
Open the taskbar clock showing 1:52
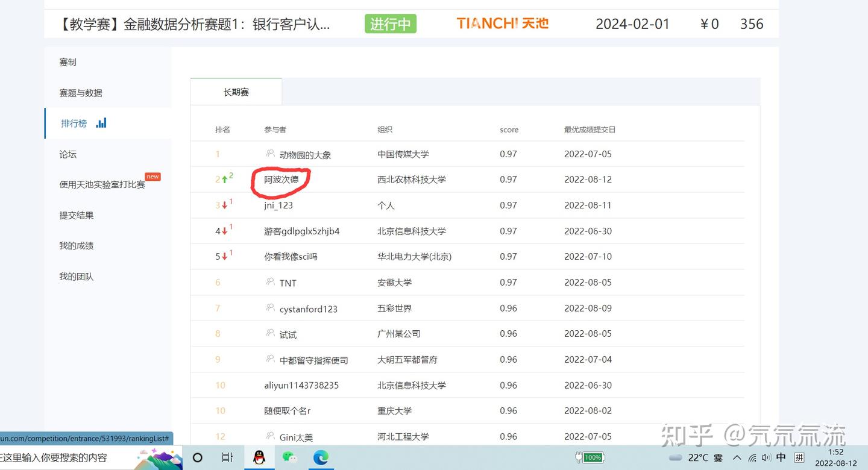[836, 457]
